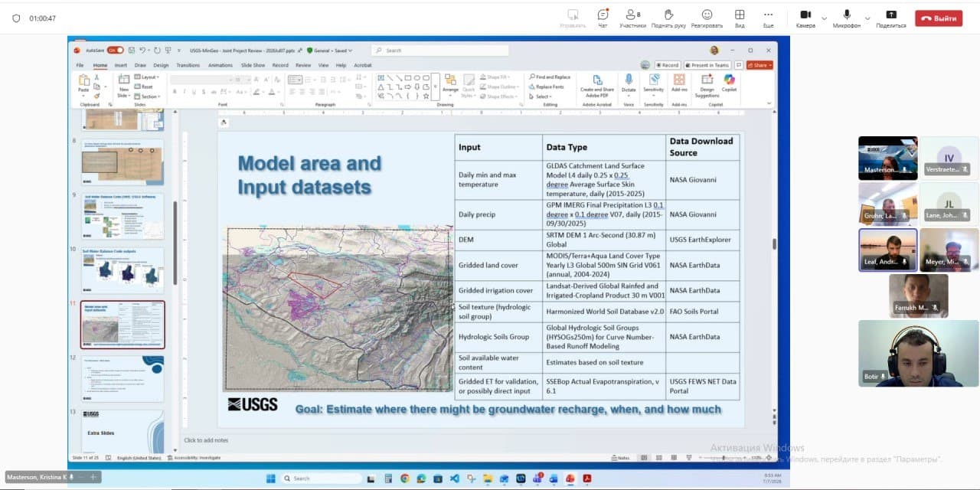Open the Reactions menu in the meeting
This screenshot has height=490, width=980.
click(x=707, y=18)
